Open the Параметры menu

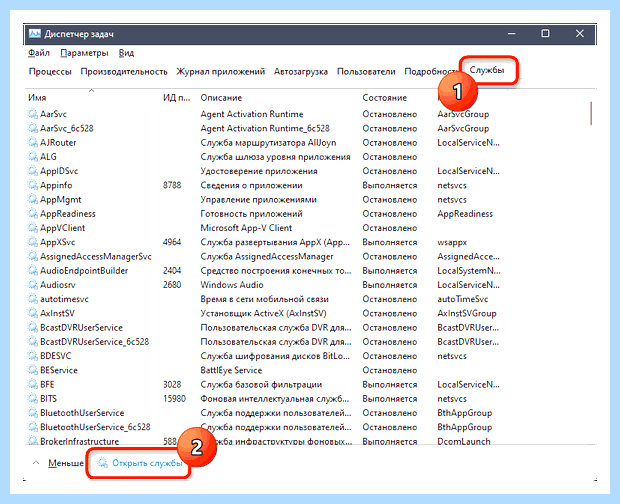84,53
